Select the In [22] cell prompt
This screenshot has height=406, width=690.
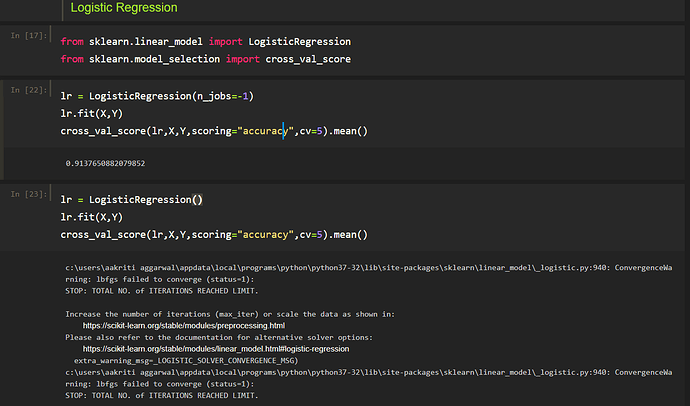pyautogui.click(x=29, y=90)
